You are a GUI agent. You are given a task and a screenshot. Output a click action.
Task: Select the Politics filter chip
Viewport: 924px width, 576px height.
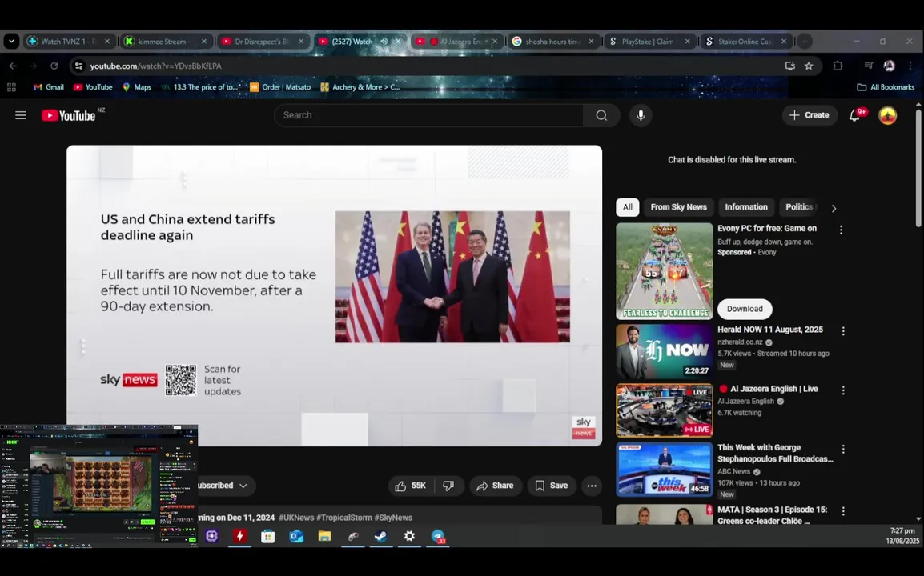point(800,207)
